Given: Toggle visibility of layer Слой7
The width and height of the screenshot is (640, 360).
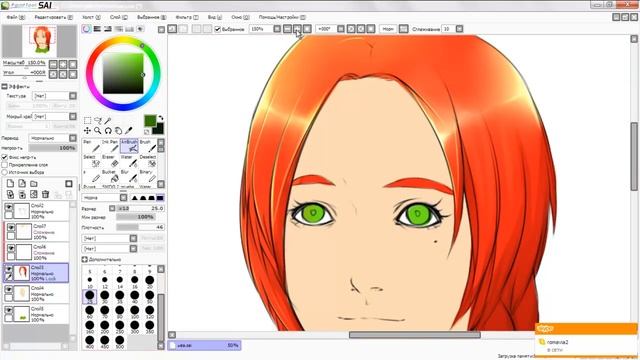Looking at the screenshot, I should 11,228.
